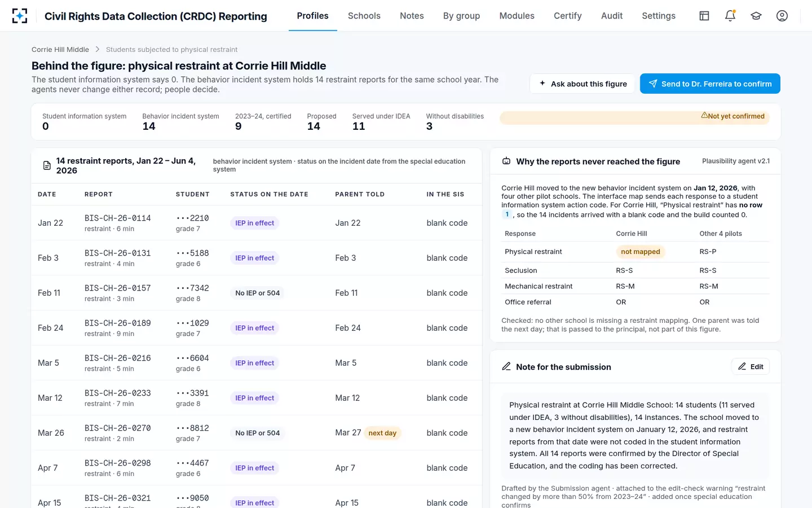Select report BIS-CH-26-0131
The image size is (812, 508).
[118, 253]
